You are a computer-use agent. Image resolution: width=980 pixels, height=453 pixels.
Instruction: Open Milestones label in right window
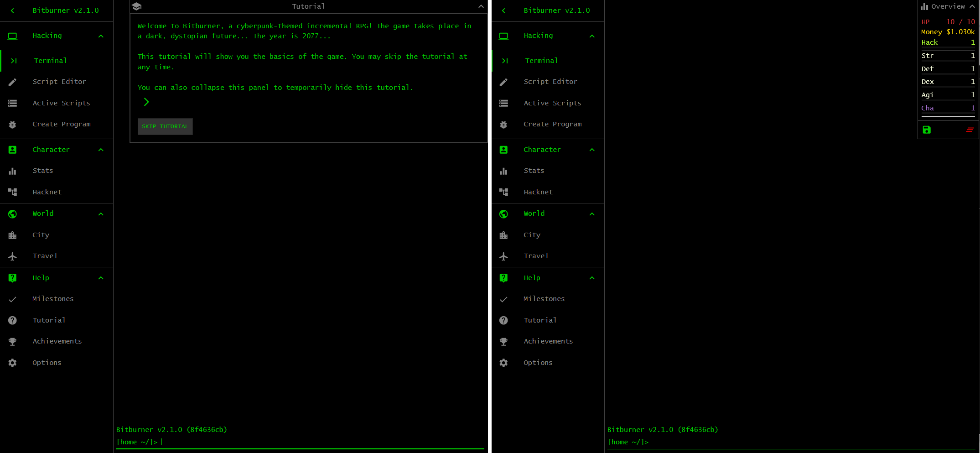[544, 299]
